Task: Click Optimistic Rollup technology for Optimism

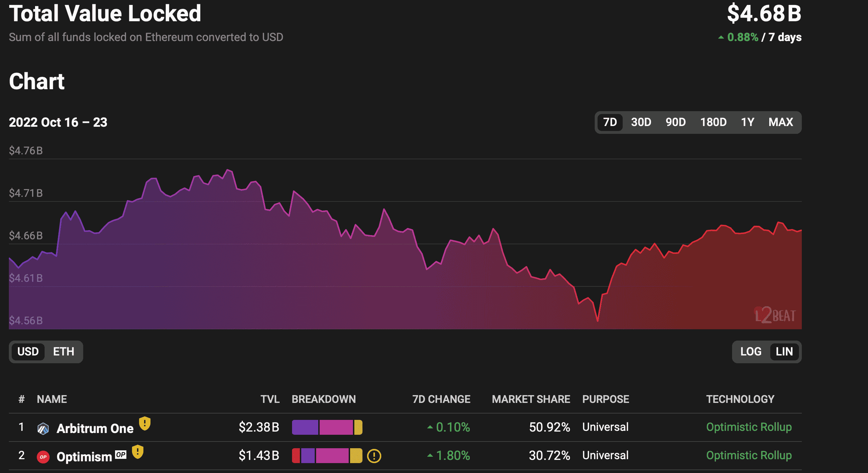Action: click(749, 455)
